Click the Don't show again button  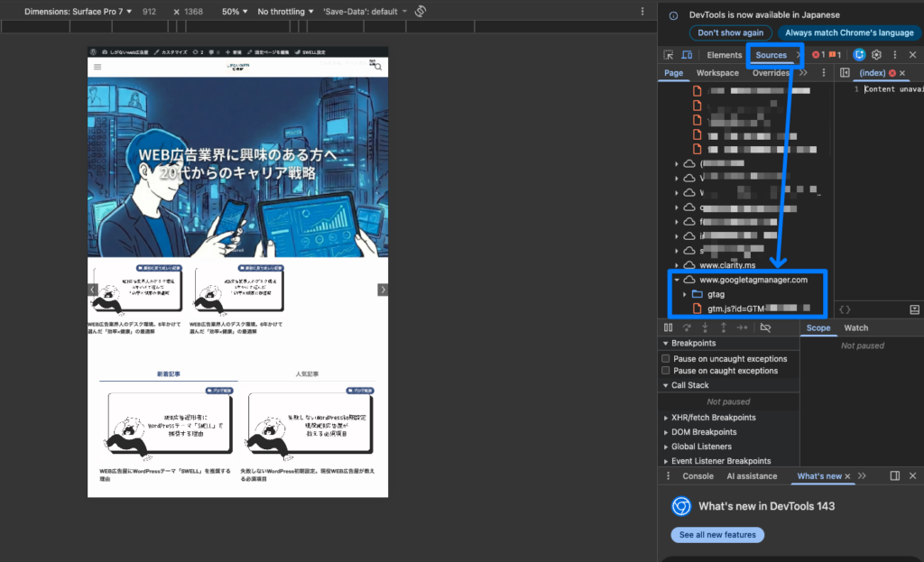730,32
